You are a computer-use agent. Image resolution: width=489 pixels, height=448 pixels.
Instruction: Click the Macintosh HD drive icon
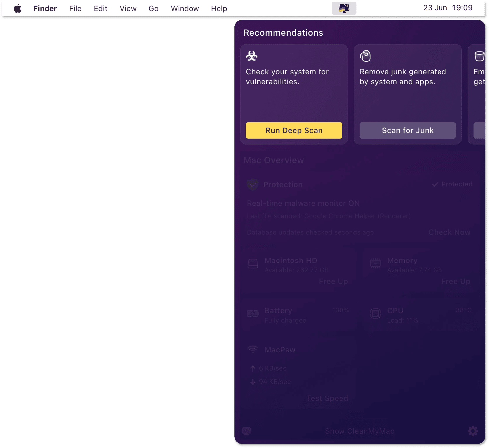tap(253, 264)
